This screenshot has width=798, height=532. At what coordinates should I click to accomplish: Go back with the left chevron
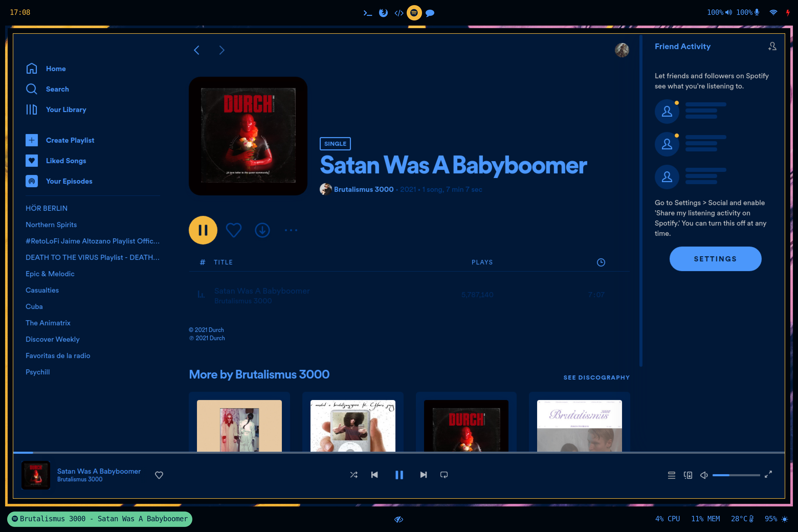pyautogui.click(x=196, y=50)
